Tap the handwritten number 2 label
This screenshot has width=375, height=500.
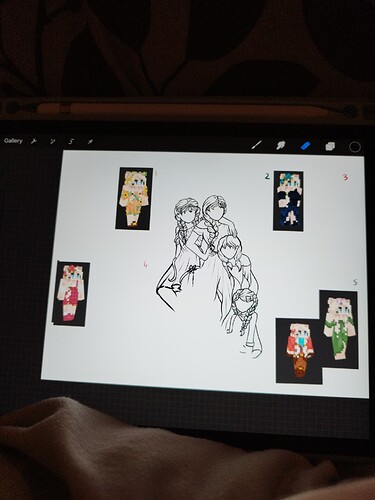click(x=267, y=176)
